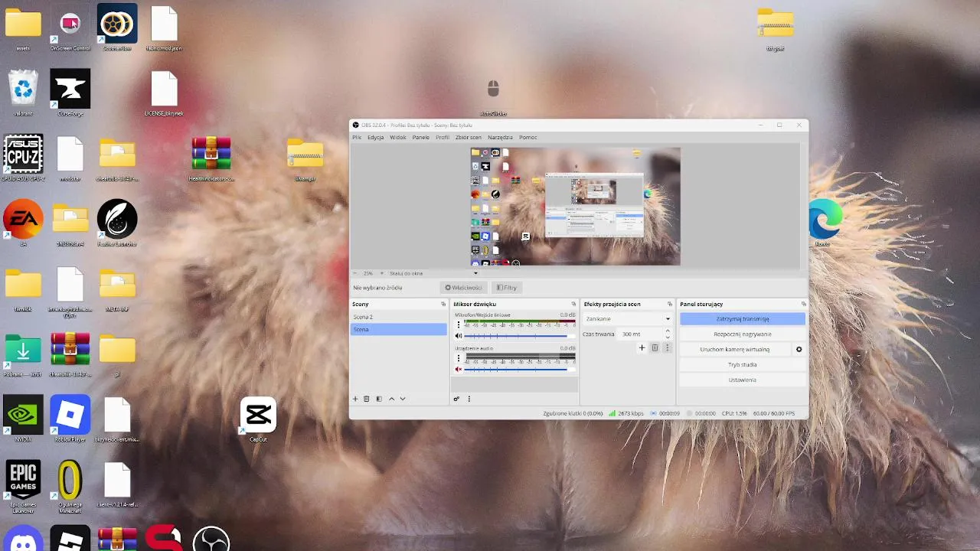The width and height of the screenshot is (980, 551).
Task: Open the Panele menu
Action: [x=420, y=138]
